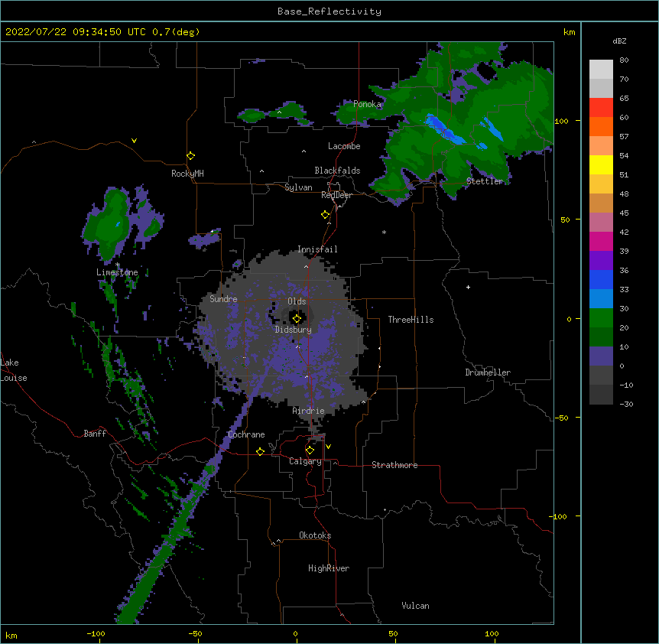Click the Lake Louise label
Image resolution: width=659 pixels, height=644 pixels.
(14, 370)
